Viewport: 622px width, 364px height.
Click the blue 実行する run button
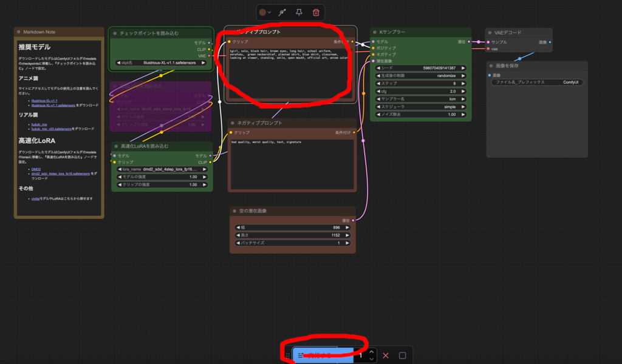click(x=323, y=356)
